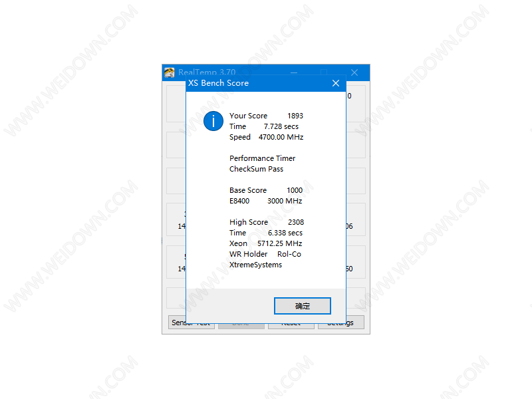Click the 'Base Score 1000' line
Viewport: 532px width, 399px height.
point(265,190)
